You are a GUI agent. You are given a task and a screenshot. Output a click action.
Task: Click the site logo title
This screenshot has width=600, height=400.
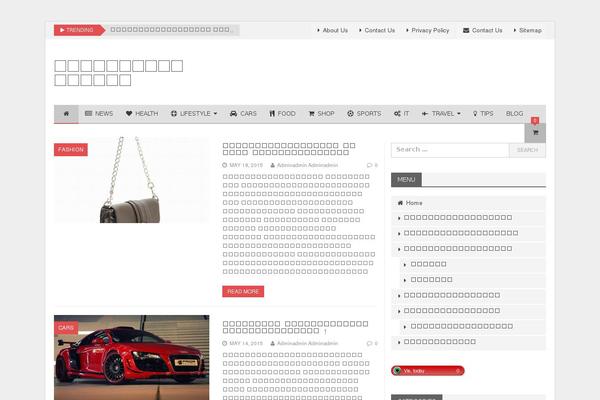click(x=118, y=73)
